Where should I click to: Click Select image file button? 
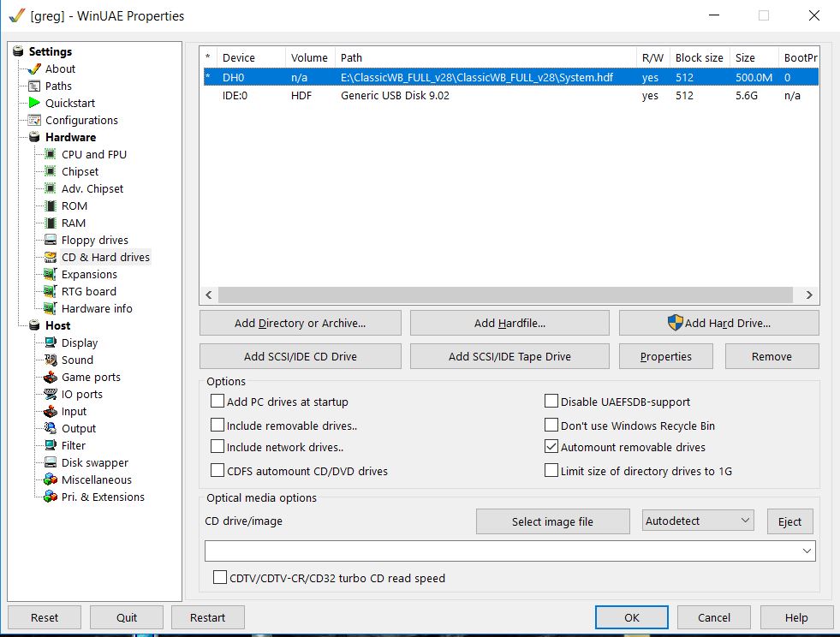point(552,521)
